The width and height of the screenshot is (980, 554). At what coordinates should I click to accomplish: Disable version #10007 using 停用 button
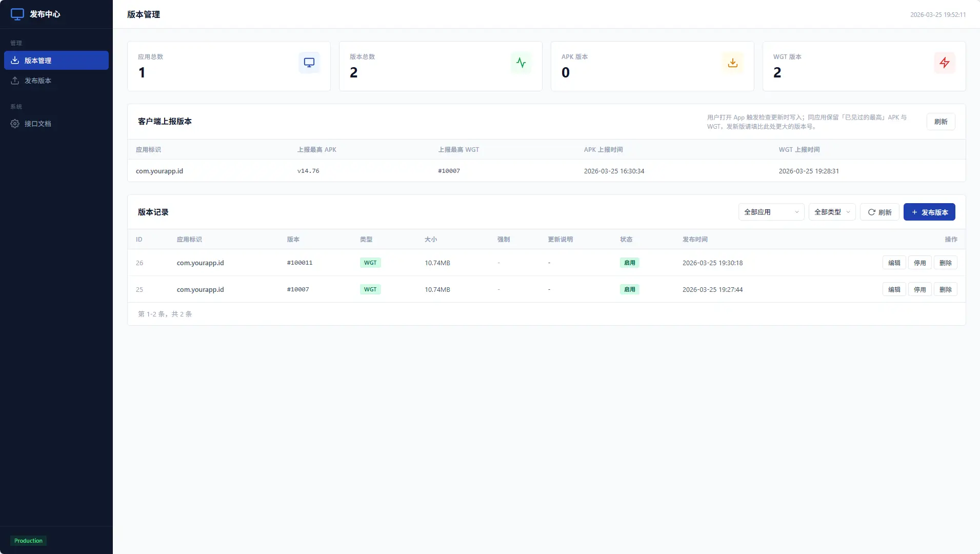(919, 289)
